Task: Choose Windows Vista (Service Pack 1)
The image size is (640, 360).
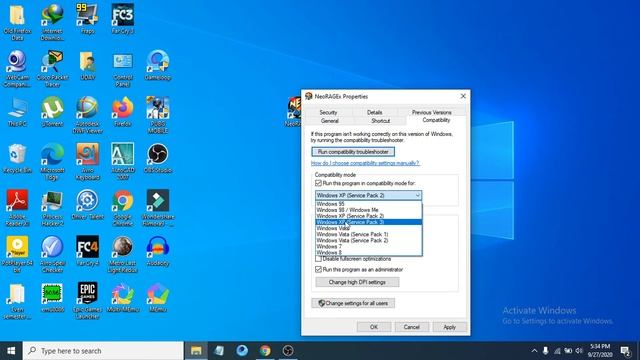Action: (369, 234)
